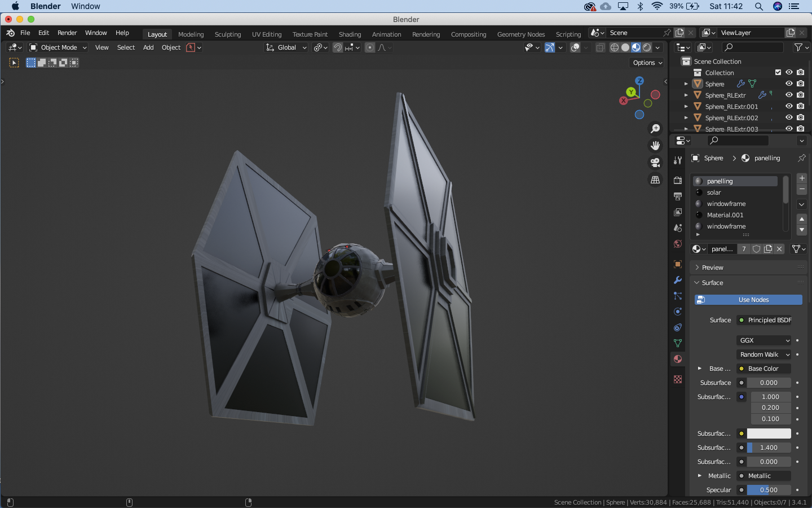812x508 pixels.
Task: Hide Sphere object in viewport
Action: [789, 84]
